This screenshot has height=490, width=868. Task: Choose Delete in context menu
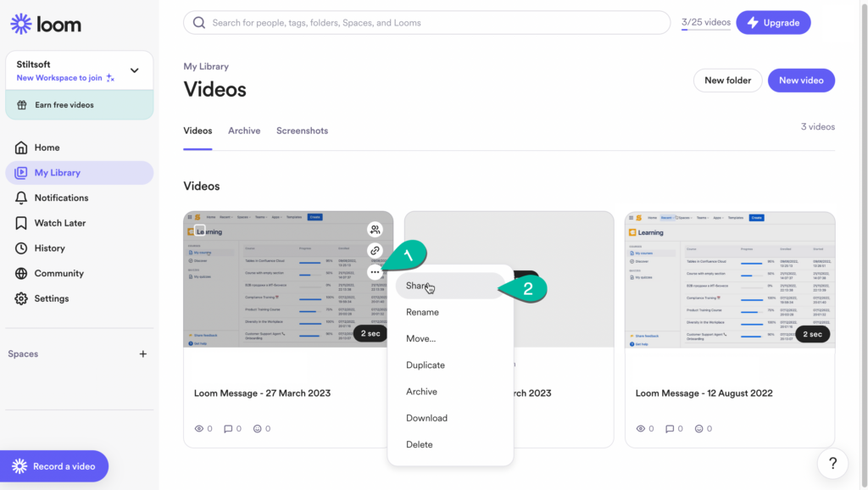[450, 444]
